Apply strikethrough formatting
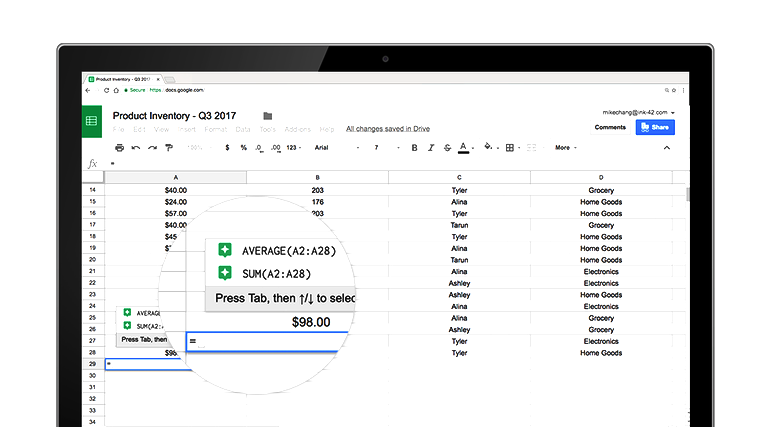 pyautogui.click(x=447, y=147)
